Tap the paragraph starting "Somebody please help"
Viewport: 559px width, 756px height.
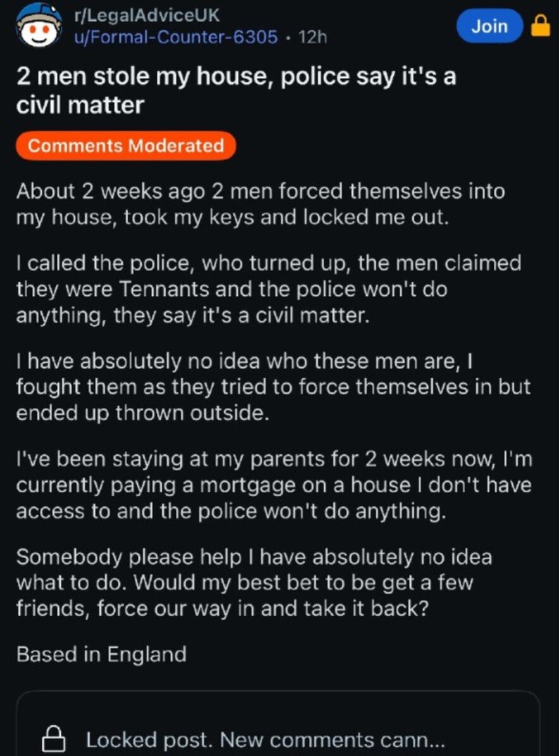[x=253, y=583]
